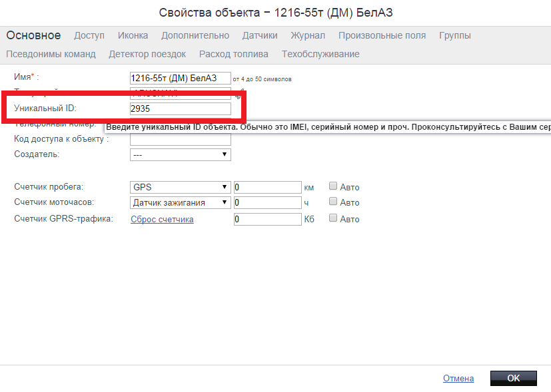The image size is (551, 392).
Task: Expand the GPS mileage counter dropdown
Action: point(180,187)
